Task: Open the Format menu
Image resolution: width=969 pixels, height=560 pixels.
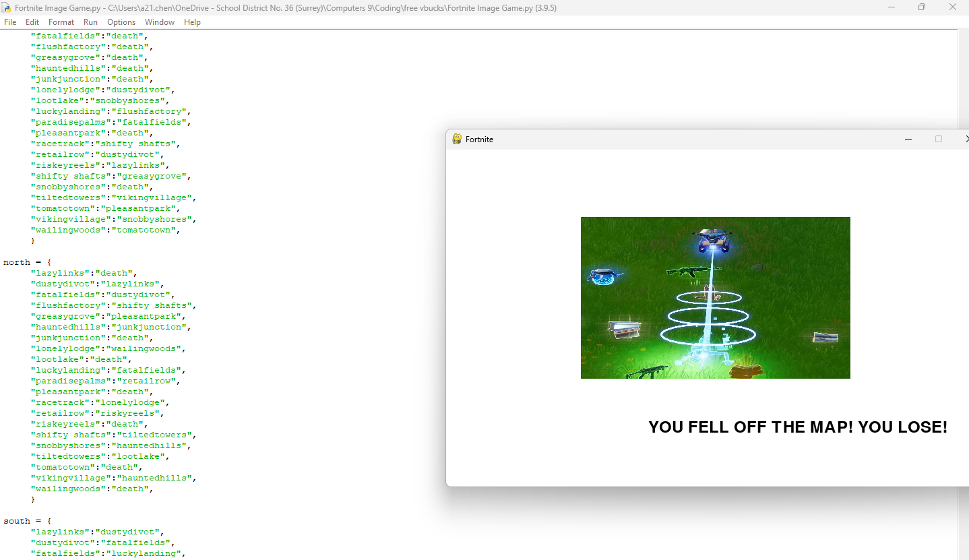Action: (61, 22)
